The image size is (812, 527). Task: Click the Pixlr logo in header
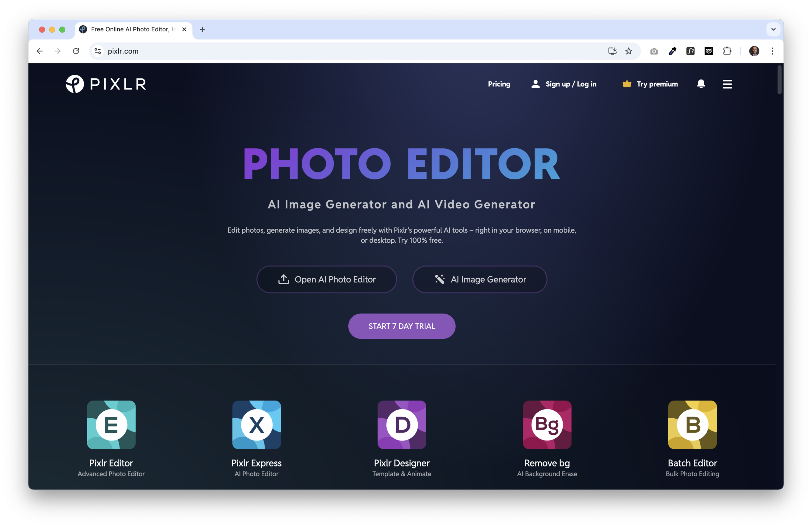pyautogui.click(x=106, y=84)
